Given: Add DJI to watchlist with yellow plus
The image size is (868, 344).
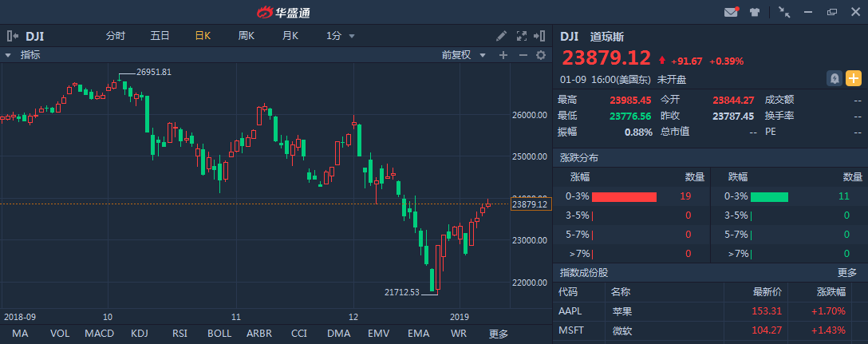Looking at the screenshot, I should coord(854,78).
